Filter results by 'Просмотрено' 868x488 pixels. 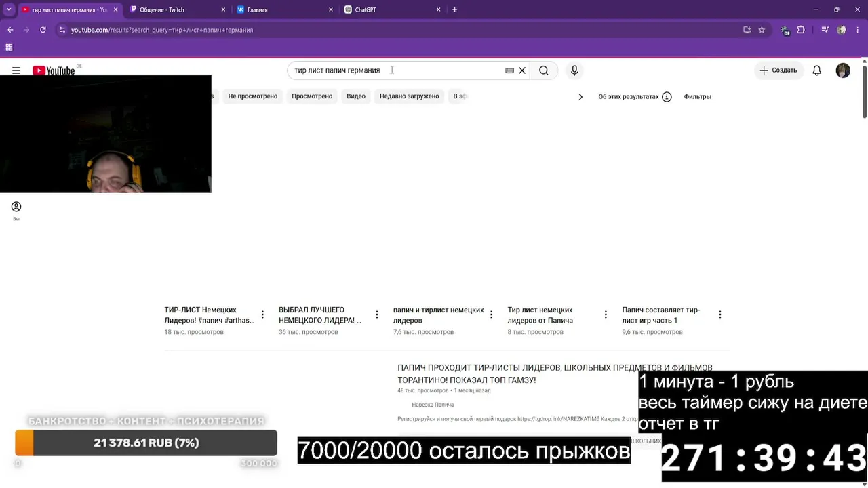(x=312, y=96)
